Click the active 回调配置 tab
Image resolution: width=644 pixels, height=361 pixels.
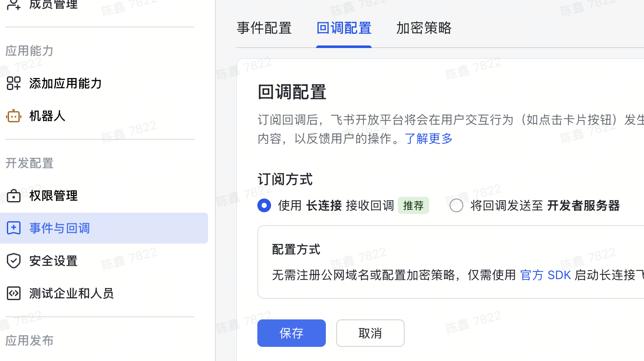(343, 28)
